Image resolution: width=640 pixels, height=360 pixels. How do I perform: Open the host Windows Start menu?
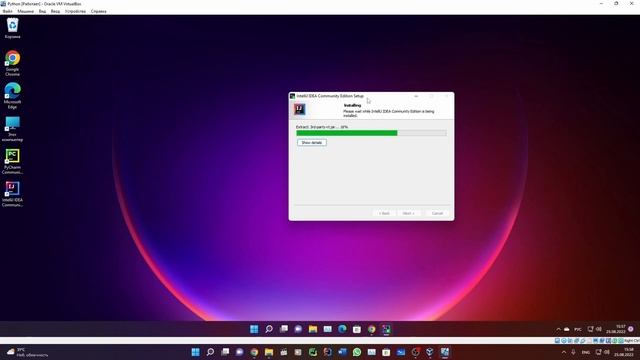coord(196,352)
